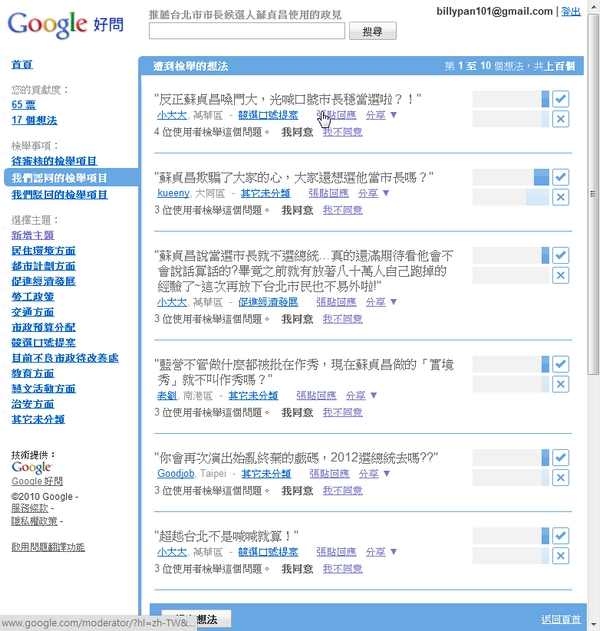Click disagree vote bar for "蘇貞昌欺騙了大家的心"
600x631 pixels.
point(511,197)
